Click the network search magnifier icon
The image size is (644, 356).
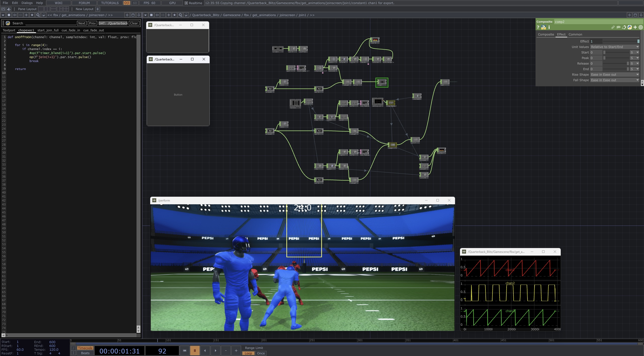coord(180,15)
